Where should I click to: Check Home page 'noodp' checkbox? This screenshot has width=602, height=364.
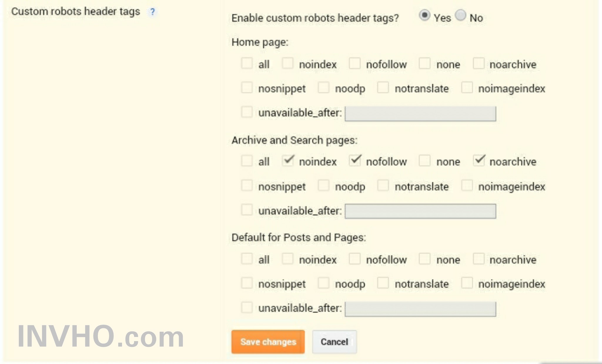[x=323, y=87]
